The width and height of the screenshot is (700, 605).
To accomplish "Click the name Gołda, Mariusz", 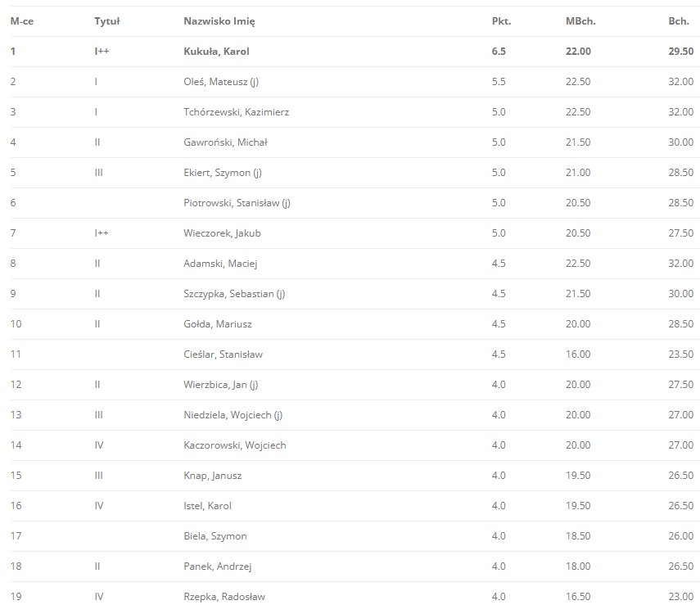I will pos(218,324).
